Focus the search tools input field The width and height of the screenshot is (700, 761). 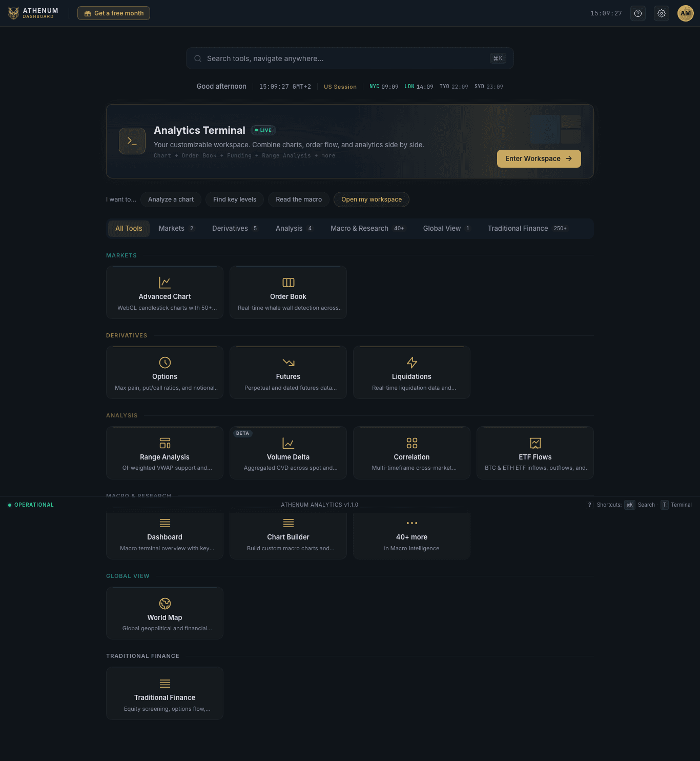[x=350, y=58]
